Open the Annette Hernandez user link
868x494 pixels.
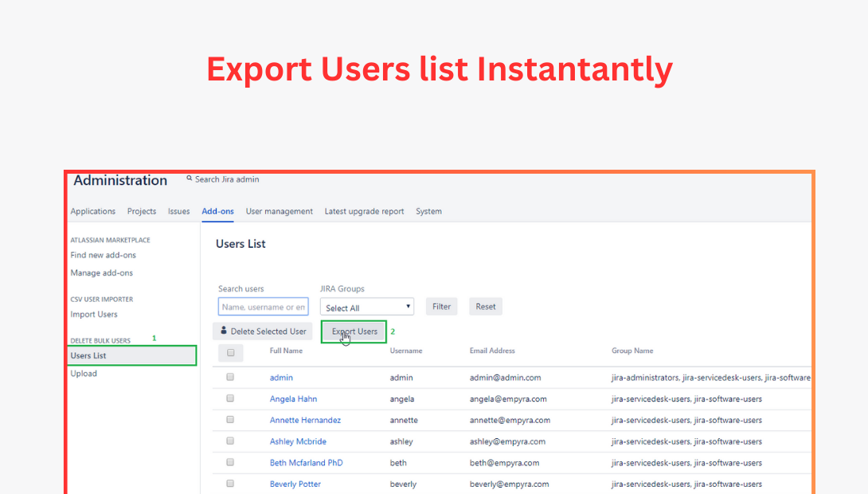point(305,420)
